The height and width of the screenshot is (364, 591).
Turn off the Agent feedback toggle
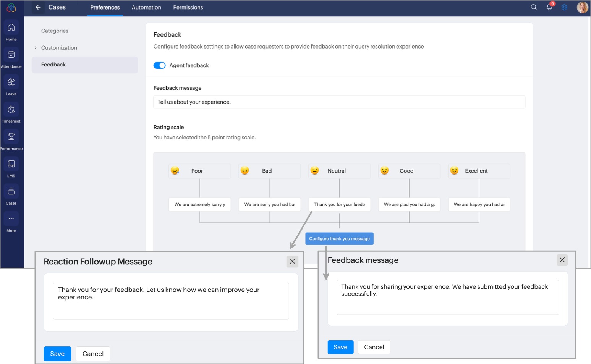[x=159, y=65]
